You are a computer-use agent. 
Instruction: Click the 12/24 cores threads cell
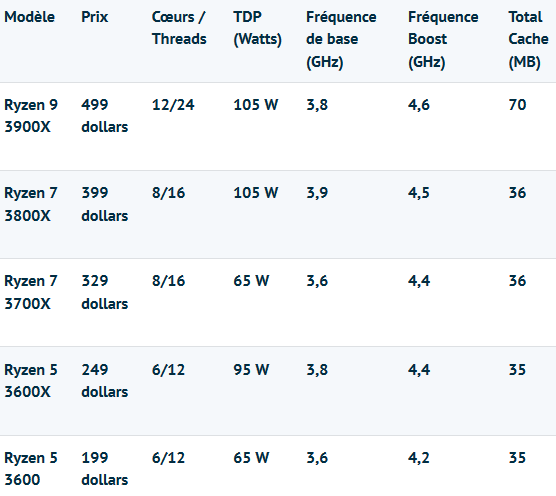173,105
